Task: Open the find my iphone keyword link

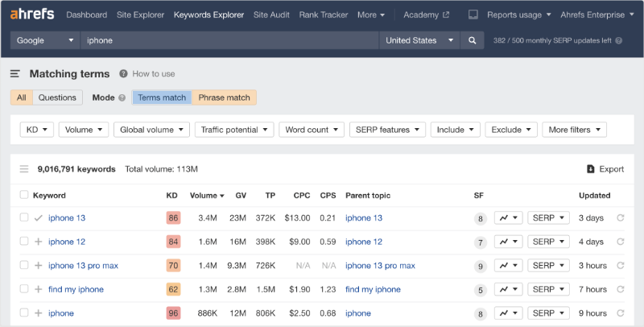Action: pos(76,289)
